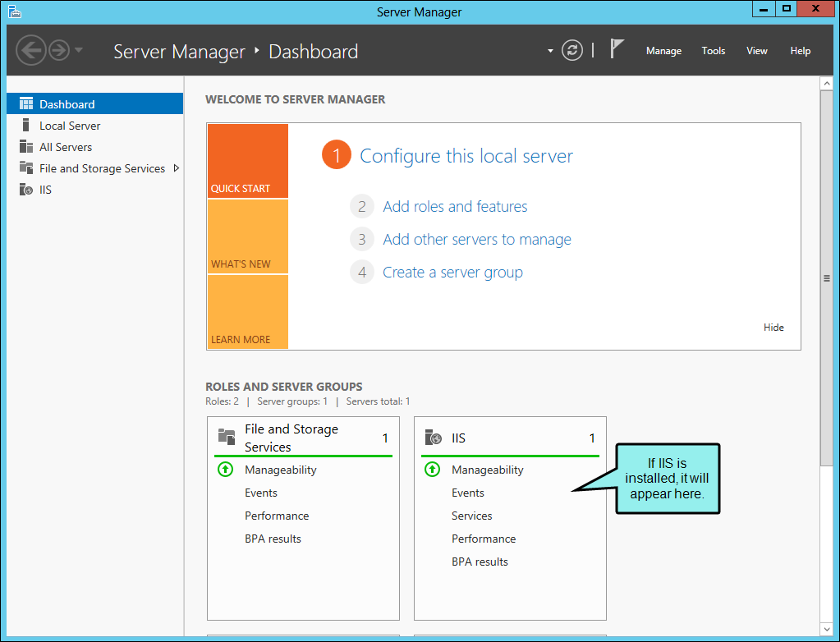Image resolution: width=840 pixels, height=642 pixels.
Task: Select Dashboard in the left sidebar
Action: click(x=94, y=103)
